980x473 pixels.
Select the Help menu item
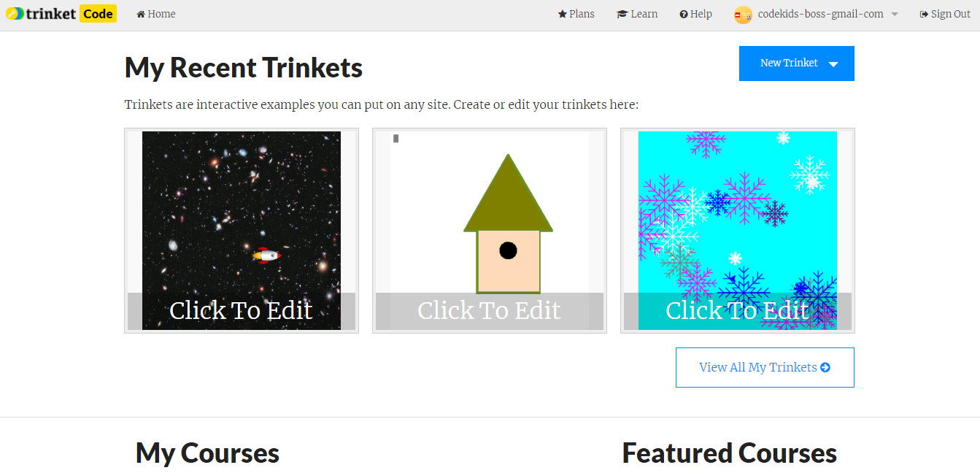click(x=695, y=14)
